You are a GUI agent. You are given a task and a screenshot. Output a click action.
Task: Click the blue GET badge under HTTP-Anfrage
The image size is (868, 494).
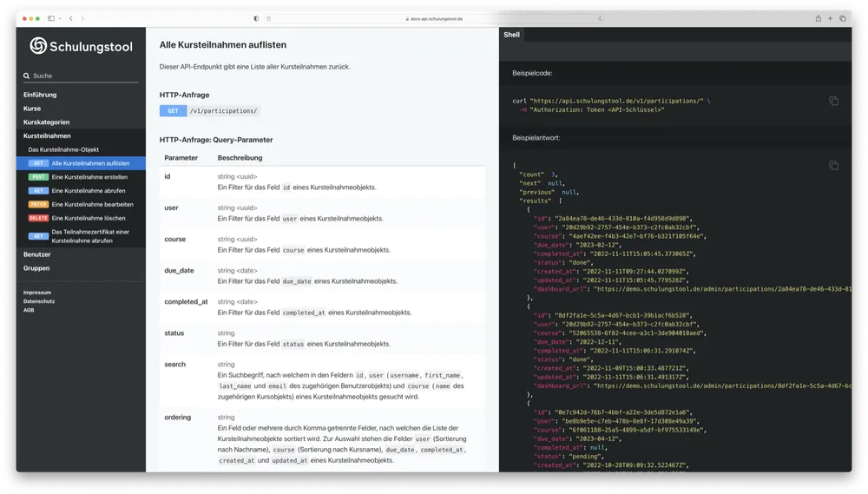174,111
